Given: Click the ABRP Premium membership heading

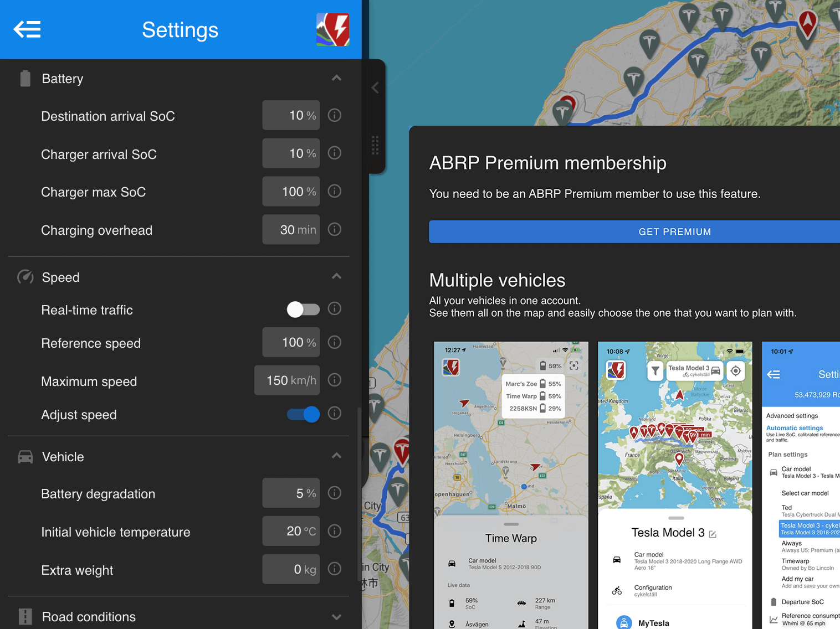Looking at the screenshot, I should pyautogui.click(x=548, y=163).
